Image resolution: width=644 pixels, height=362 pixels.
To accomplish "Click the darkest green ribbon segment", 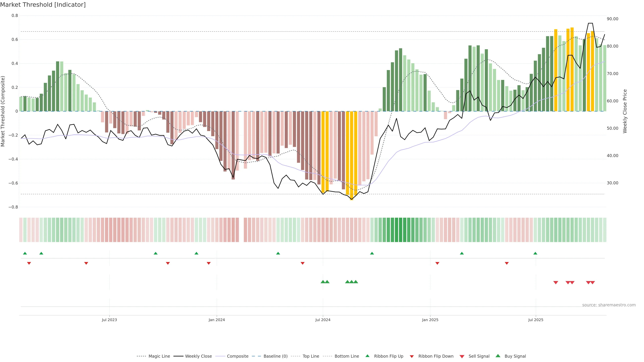I will pyautogui.click(x=400, y=230).
